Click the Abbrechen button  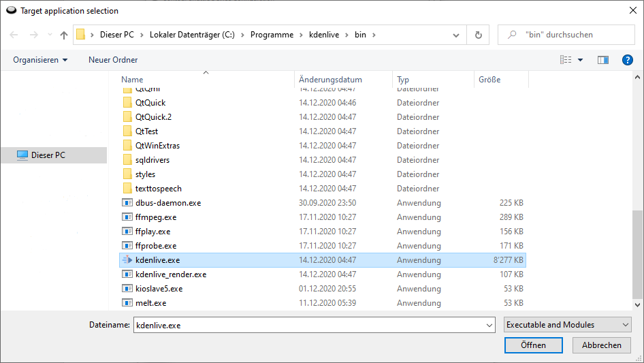pyautogui.click(x=601, y=345)
